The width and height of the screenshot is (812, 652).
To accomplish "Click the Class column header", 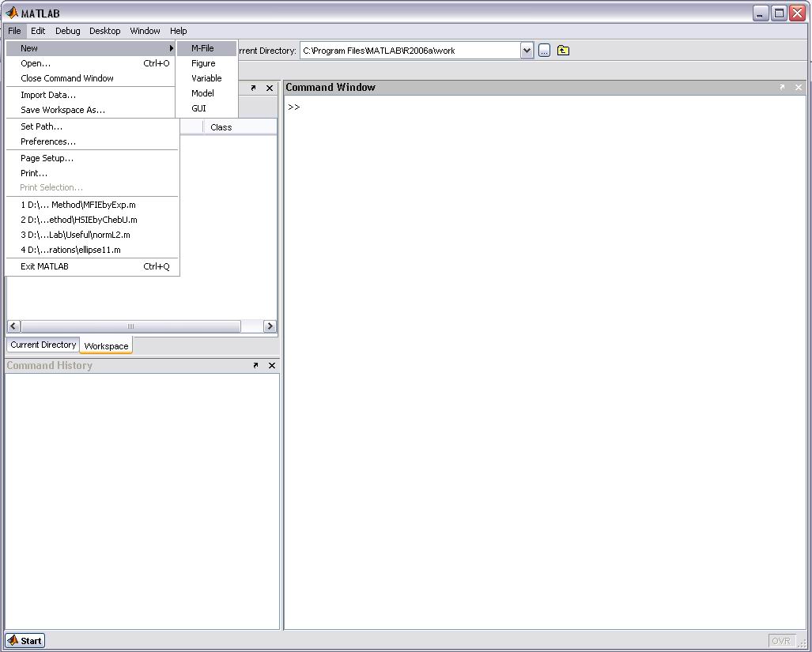I will (240, 127).
